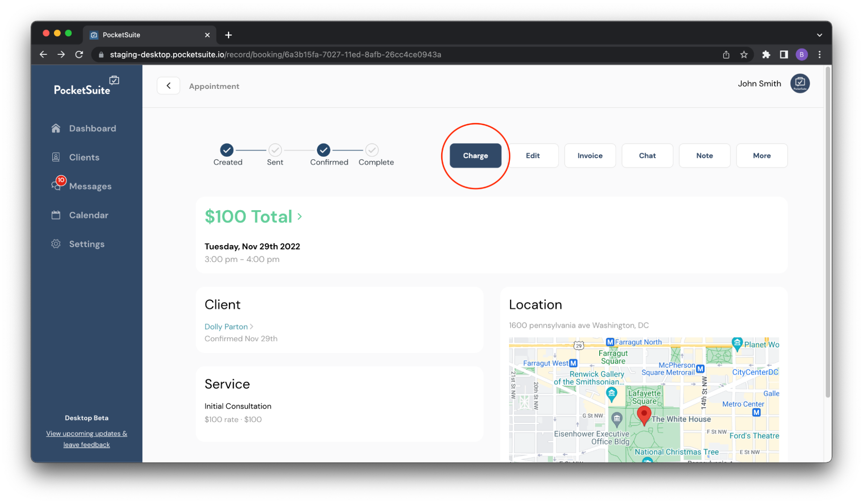Click the Invoice button

(590, 155)
